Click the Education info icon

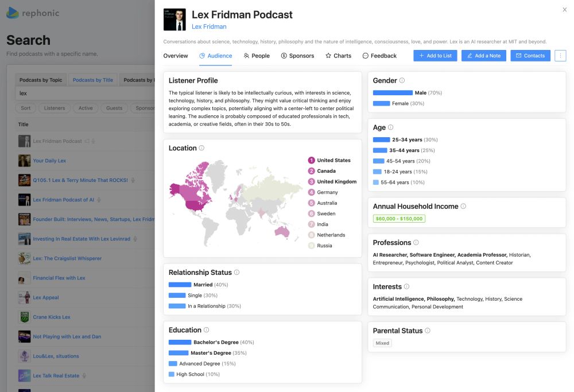tap(207, 330)
